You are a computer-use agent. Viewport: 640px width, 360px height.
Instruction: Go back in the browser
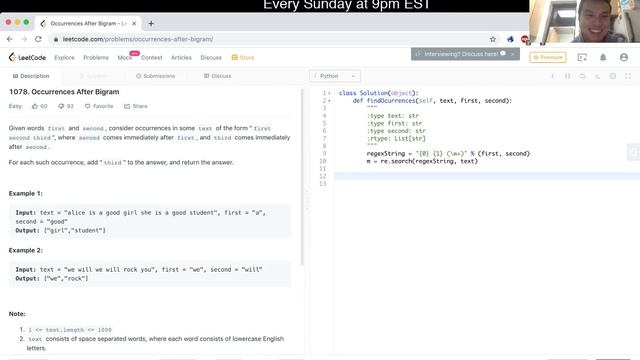point(10,39)
